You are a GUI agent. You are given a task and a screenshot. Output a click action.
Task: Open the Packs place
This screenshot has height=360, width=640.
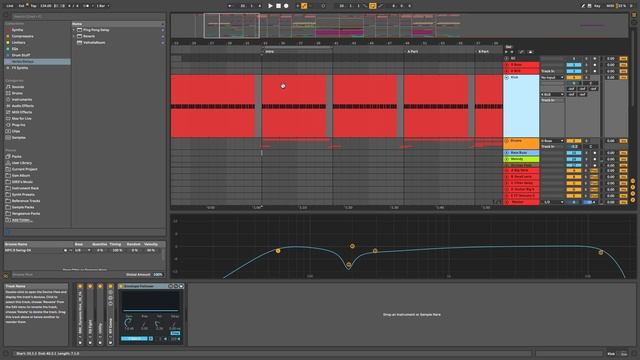pos(16,156)
